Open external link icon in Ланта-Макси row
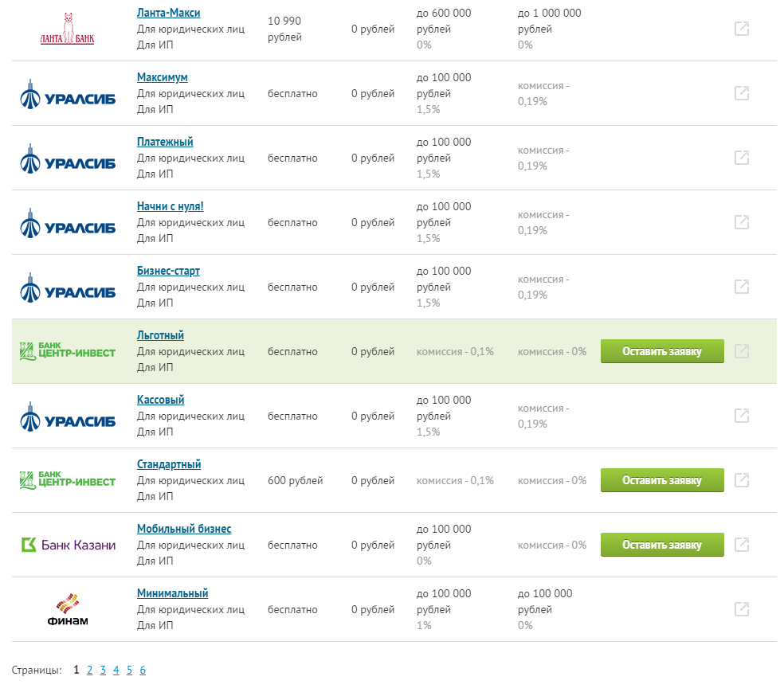784x696 pixels. click(x=742, y=29)
